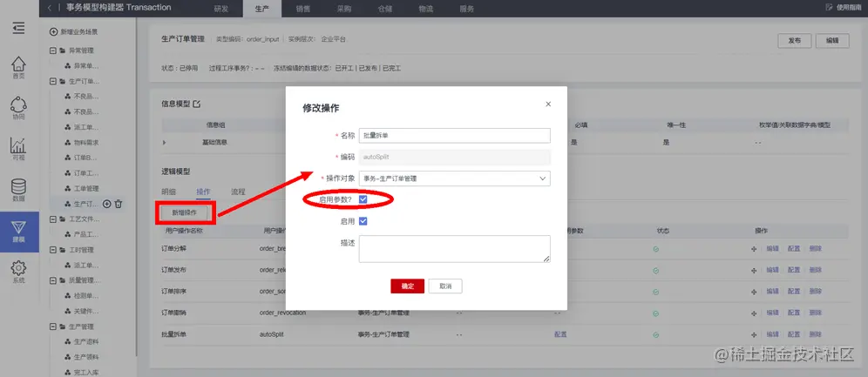Go to 首页 home icon in sidebar
Image resolution: width=868 pixels, height=377 pixels.
[x=19, y=67]
